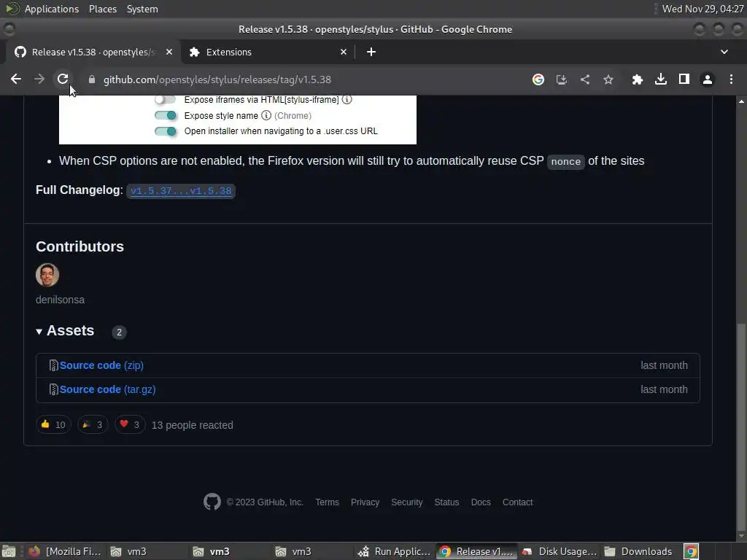Click the scrollbar up arrow
This screenshot has height=560, width=747.
click(741, 101)
